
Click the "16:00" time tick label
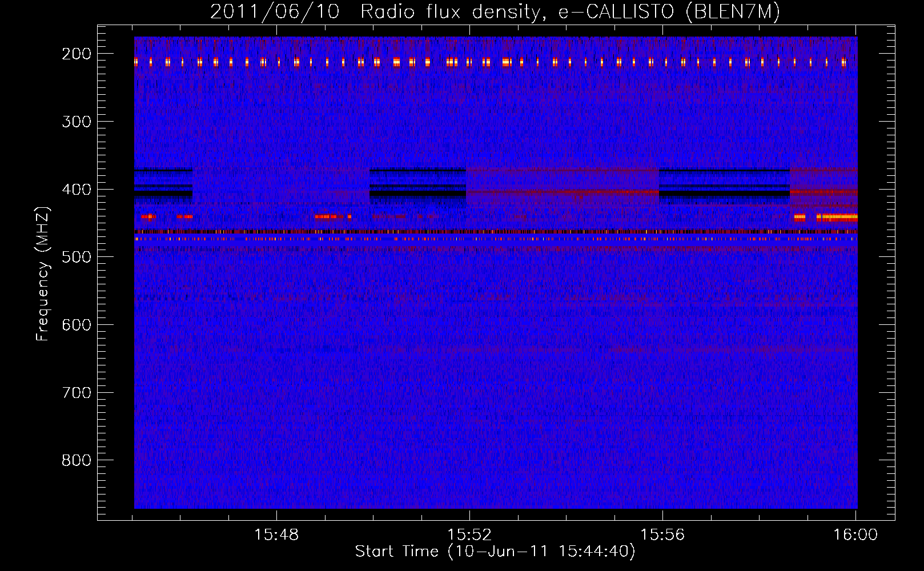click(x=855, y=535)
